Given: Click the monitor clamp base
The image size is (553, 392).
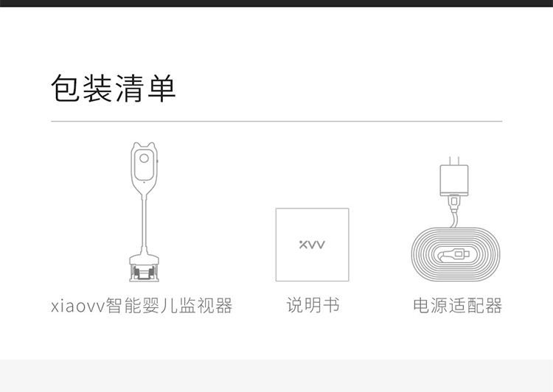Looking at the screenshot, I should tap(144, 268).
